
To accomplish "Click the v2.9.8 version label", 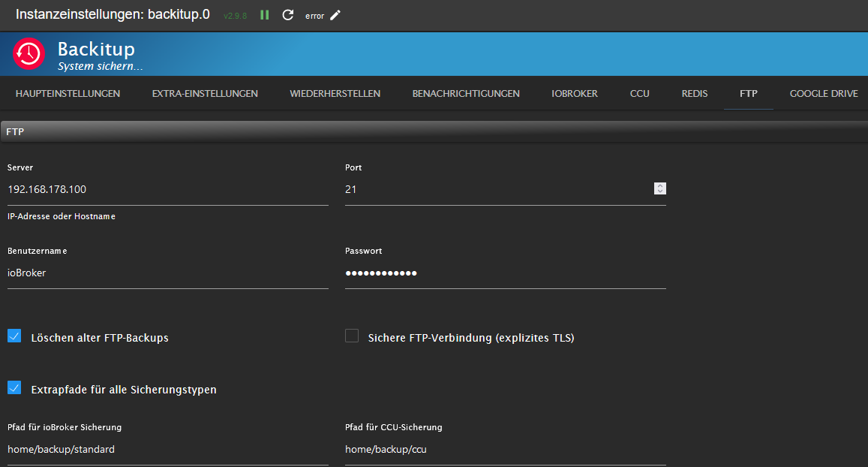I will (x=236, y=16).
